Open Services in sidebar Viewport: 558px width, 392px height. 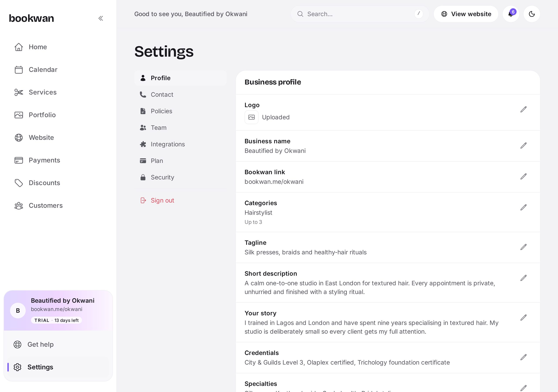click(58, 92)
